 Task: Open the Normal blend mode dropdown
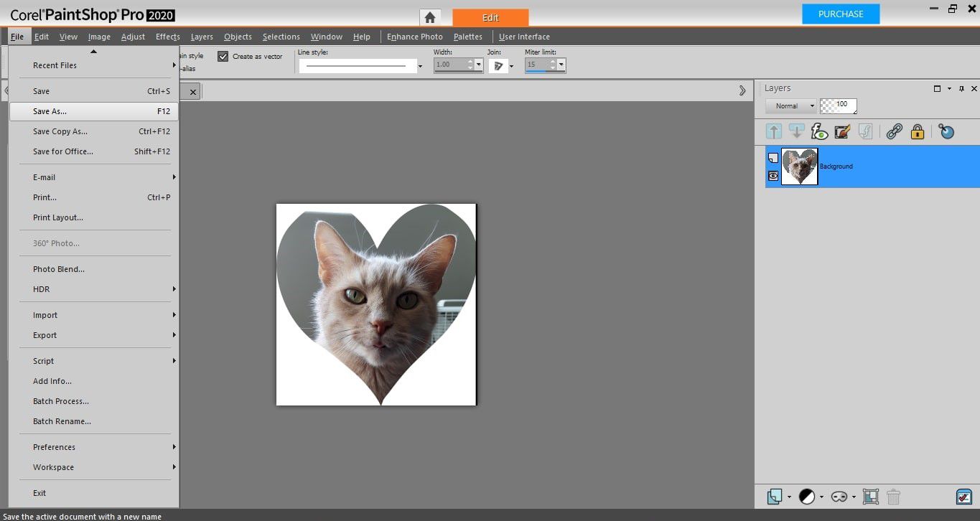pos(790,105)
